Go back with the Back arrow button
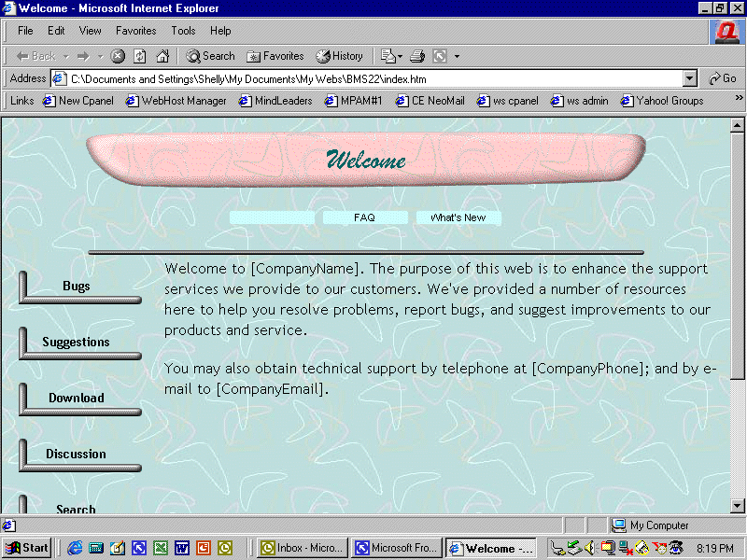Image resolution: width=747 pixels, height=560 pixels. pos(36,56)
